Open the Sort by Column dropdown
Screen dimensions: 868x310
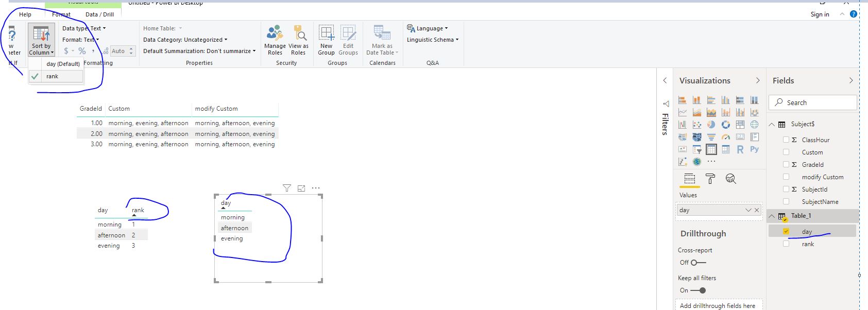[41, 40]
